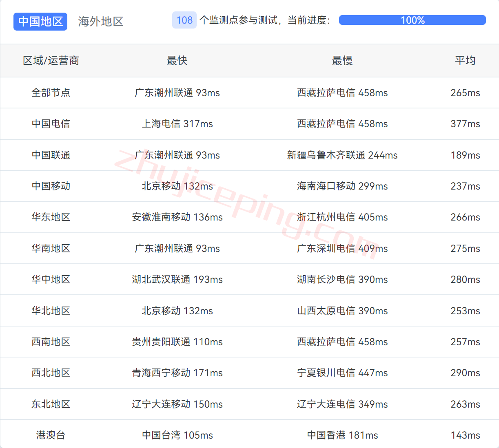Click 上海电信 317ms cell
The image size is (499, 448).
[x=177, y=124]
